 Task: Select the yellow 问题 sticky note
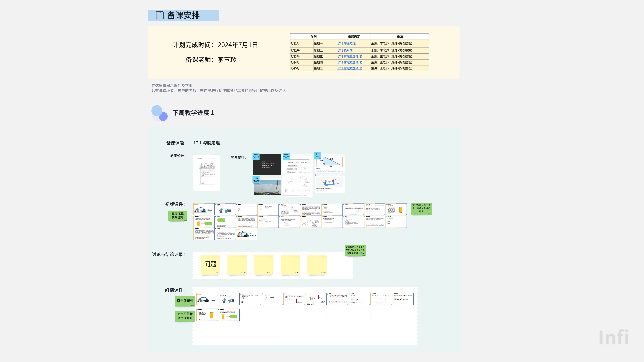tap(210, 265)
